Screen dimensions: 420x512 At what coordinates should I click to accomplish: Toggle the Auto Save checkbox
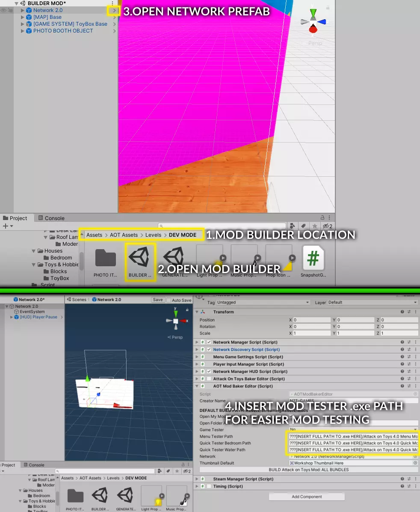[169, 300]
